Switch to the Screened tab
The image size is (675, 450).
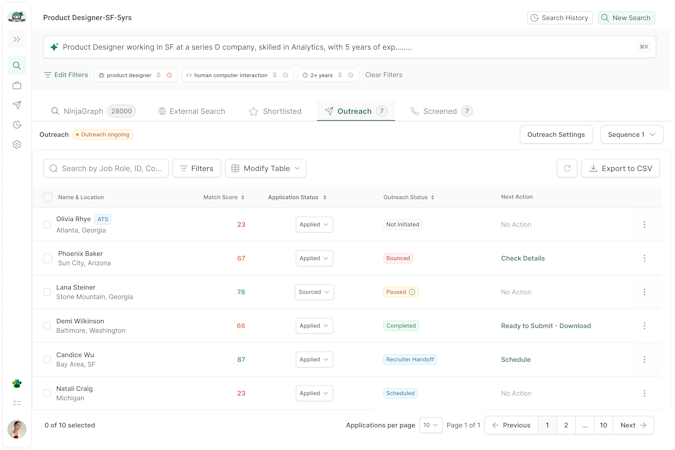pyautogui.click(x=441, y=111)
